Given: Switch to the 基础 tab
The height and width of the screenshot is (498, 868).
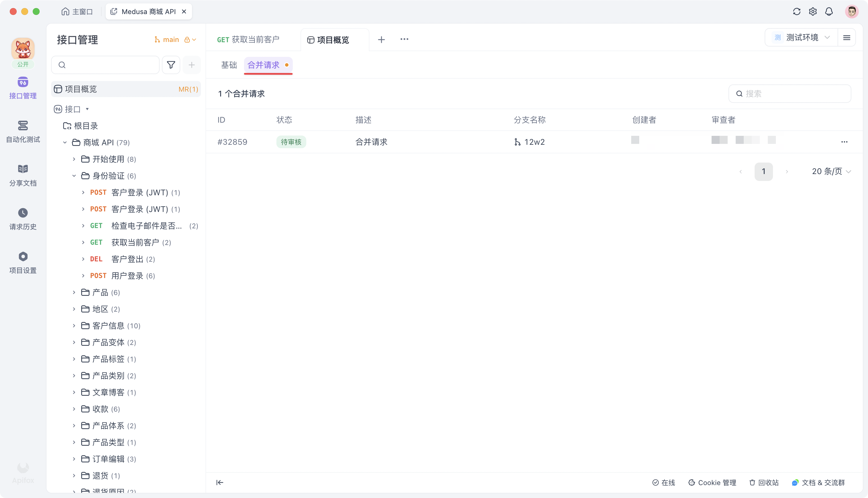Looking at the screenshot, I should 228,65.
